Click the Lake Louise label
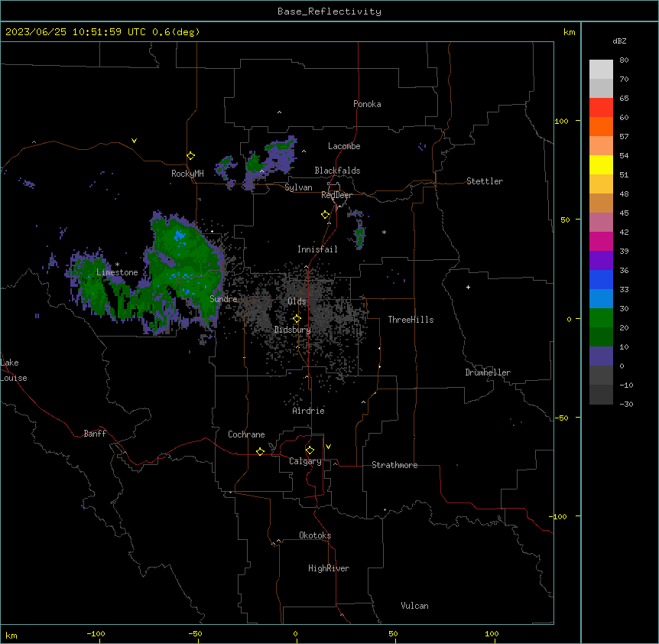The height and width of the screenshot is (644, 659). (14, 370)
